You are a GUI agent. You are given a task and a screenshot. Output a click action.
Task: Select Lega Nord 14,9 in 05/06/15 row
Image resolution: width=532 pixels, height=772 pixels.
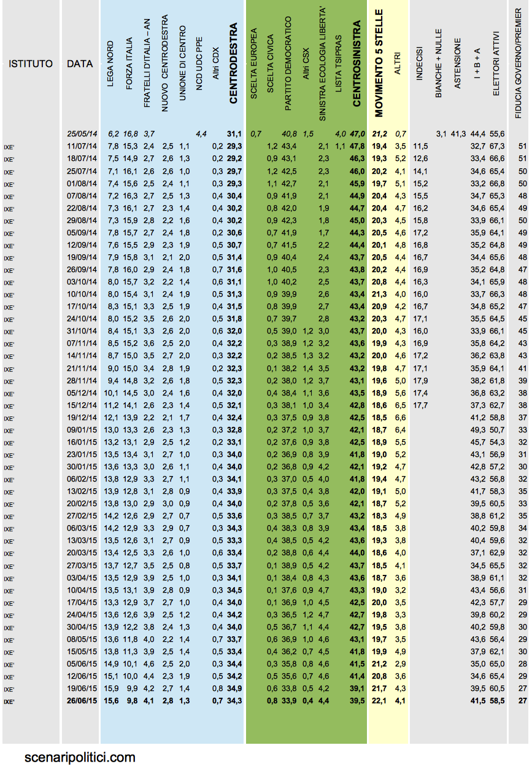pos(112,663)
